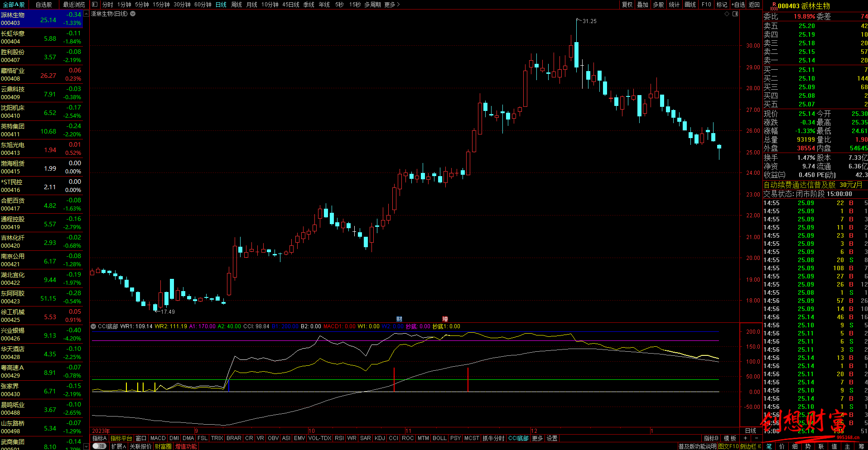
Task: Open 普及版功能说明 link
Action: pyautogui.click(x=698, y=446)
